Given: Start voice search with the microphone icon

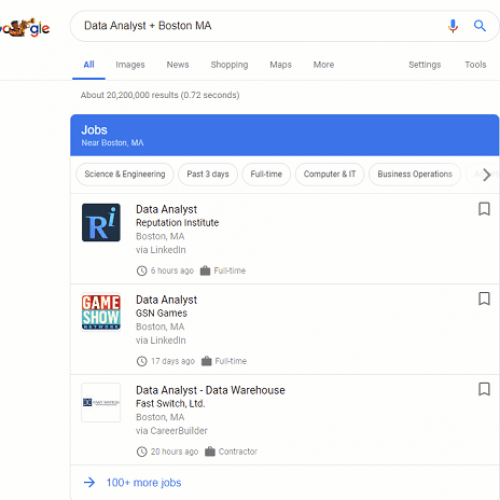Looking at the screenshot, I should tap(453, 26).
